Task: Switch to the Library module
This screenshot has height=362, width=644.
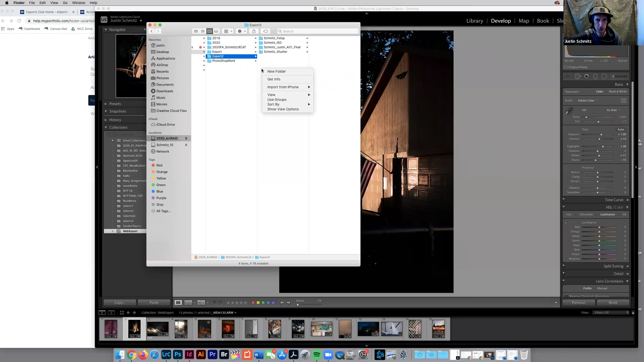Action: point(474,21)
